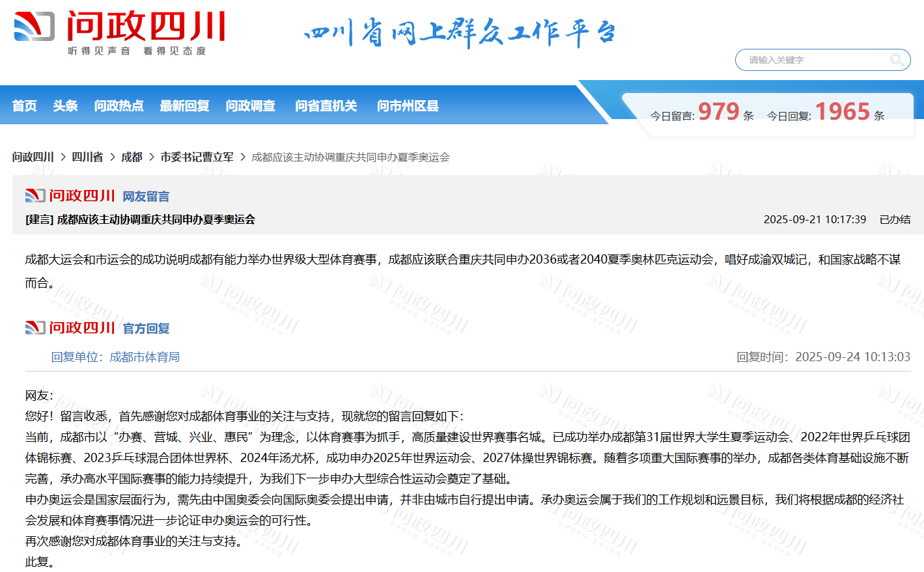Click the 四川省网上群众工作平台 calligraphy banner
Viewport: 924px width, 572px height.
(x=460, y=33)
